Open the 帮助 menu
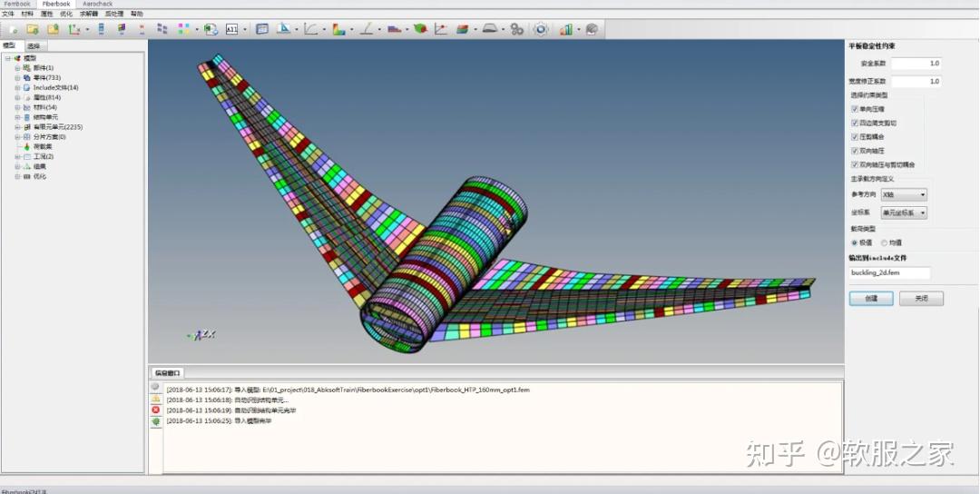The height and width of the screenshot is (494, 980). coord(137,14)
